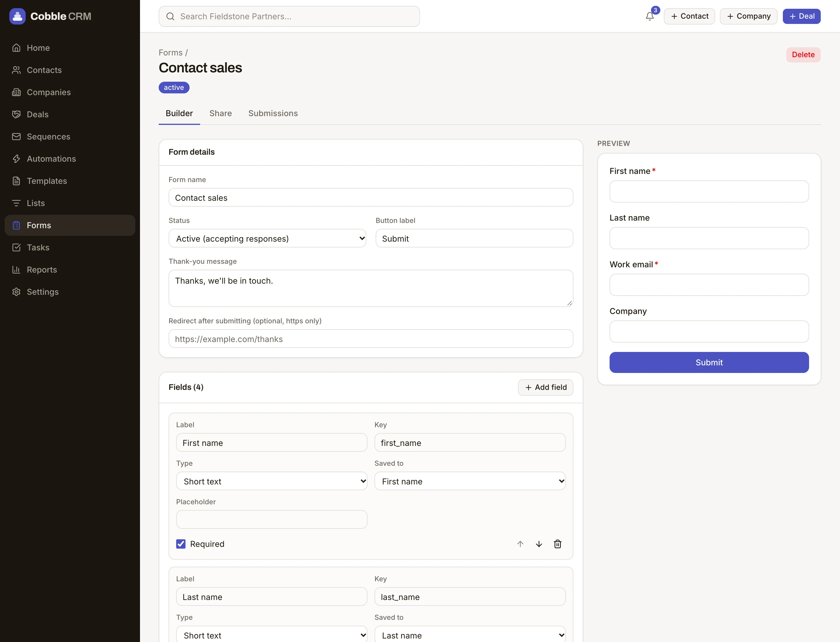Open Lists from sidebar
The height and width of the screenshot is (642, 840).
coord(70,203)
